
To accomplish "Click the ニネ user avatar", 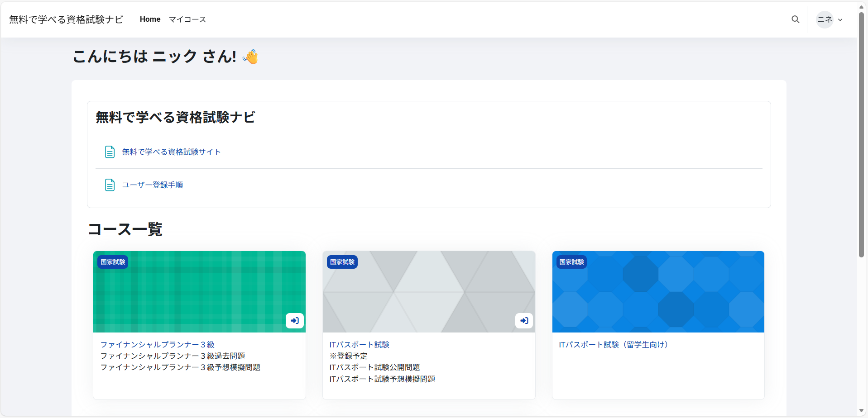I will pos(825,19).
